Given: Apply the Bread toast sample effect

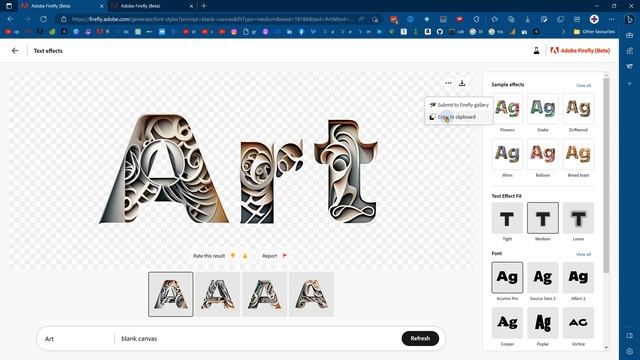Looking at the screenshot, I should (578, 154).
